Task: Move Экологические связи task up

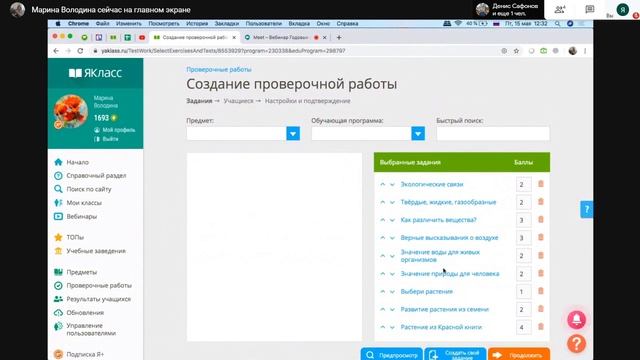Action: 382,184
